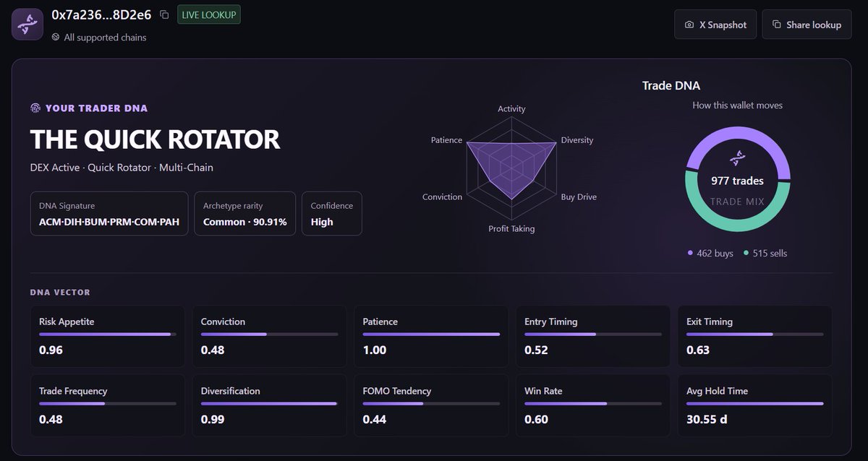This screenshot has width=868, height=461.
Task: Click the 0.96 Risk Appetite value
Action: (51, 350)
